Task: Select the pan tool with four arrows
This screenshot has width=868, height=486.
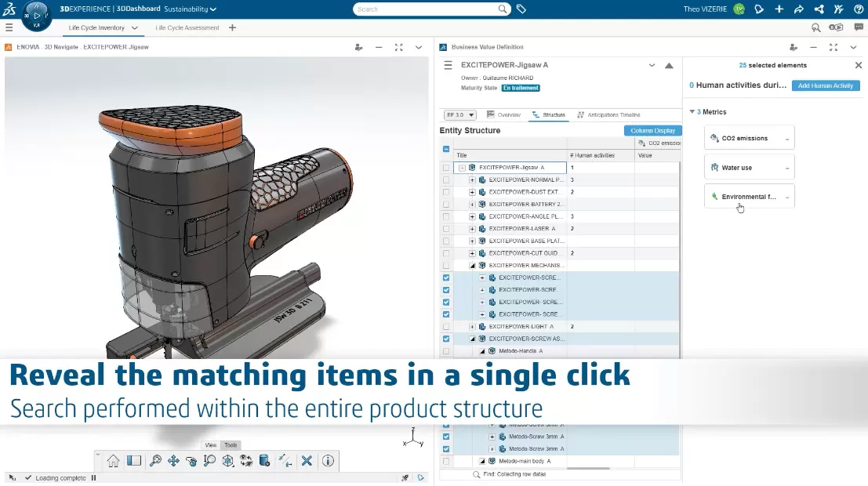Action: coord(173,461)
